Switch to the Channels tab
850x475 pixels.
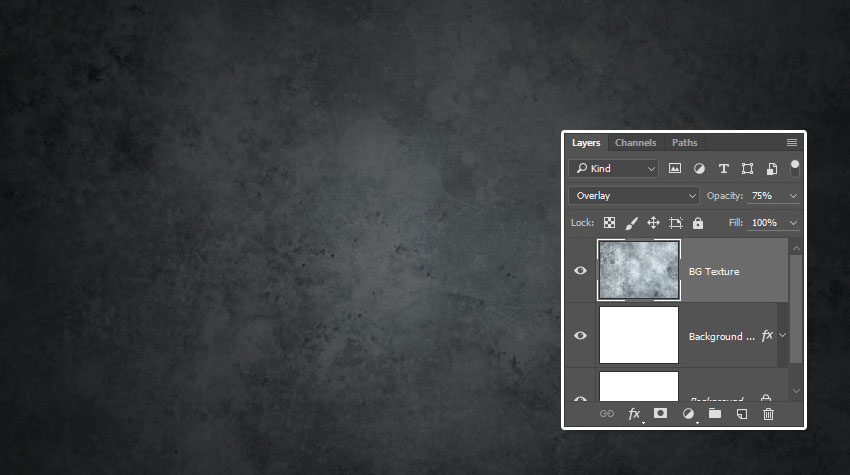[x=635, y=143]
